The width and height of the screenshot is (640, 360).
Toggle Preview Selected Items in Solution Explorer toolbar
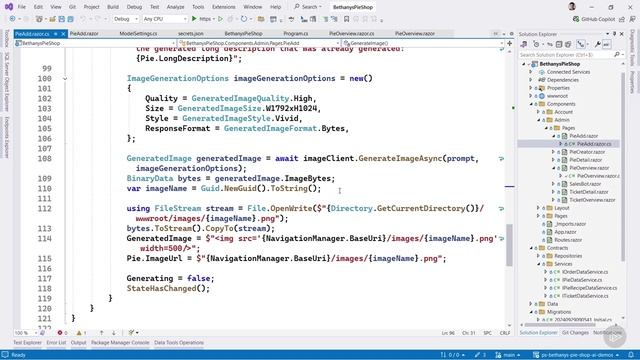pyautogui.click(x=607, y=44)
